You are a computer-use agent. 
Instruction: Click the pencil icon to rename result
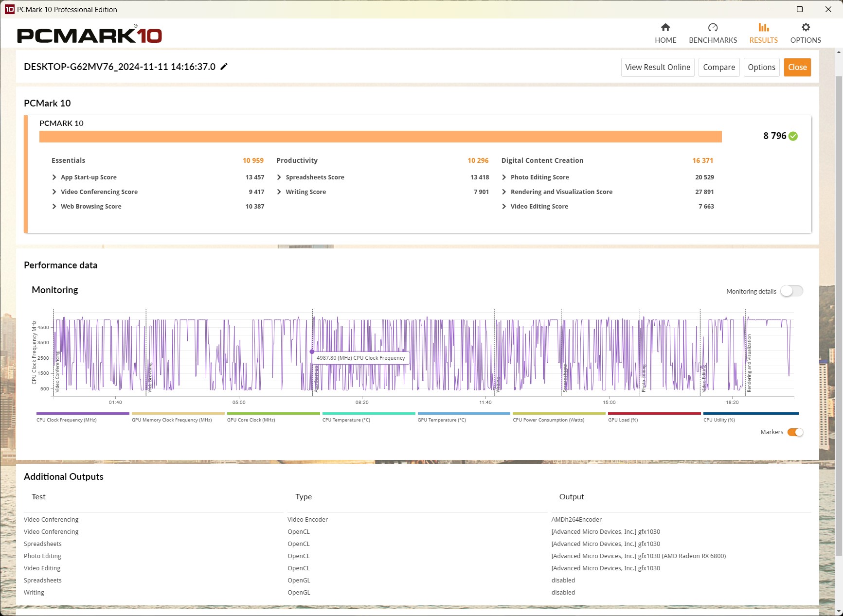(224, 67)
